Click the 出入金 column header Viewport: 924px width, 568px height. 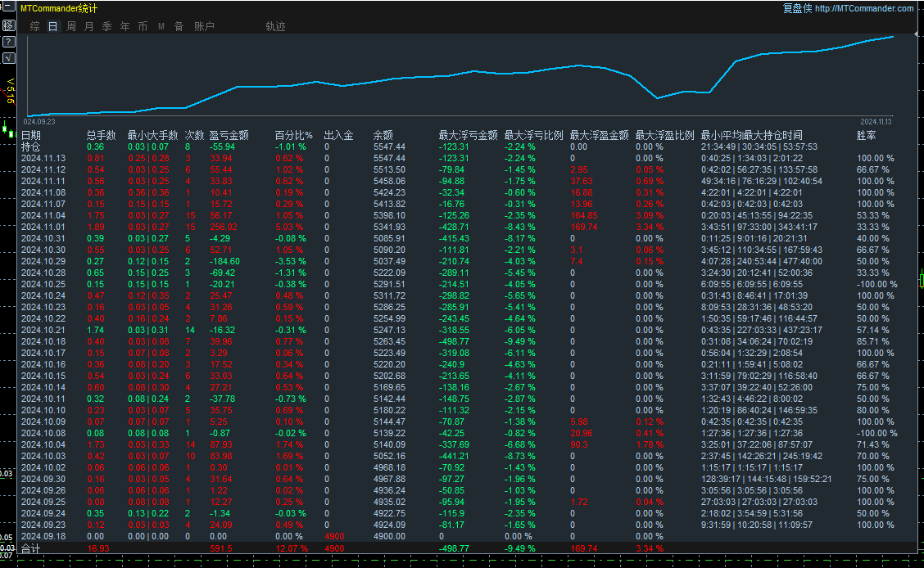[x=339, y=135]
